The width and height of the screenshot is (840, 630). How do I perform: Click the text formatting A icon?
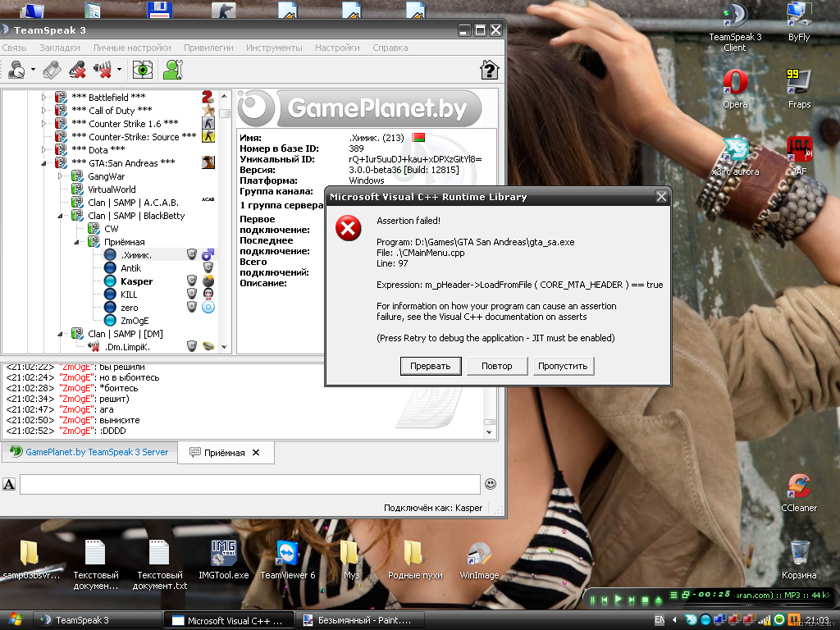pos(9,484)
